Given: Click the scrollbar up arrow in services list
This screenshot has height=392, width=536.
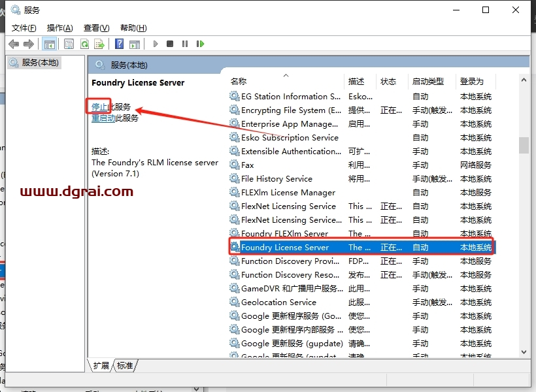Looking at the screenshot, I should pyautogui.click(x=524, y=80).
